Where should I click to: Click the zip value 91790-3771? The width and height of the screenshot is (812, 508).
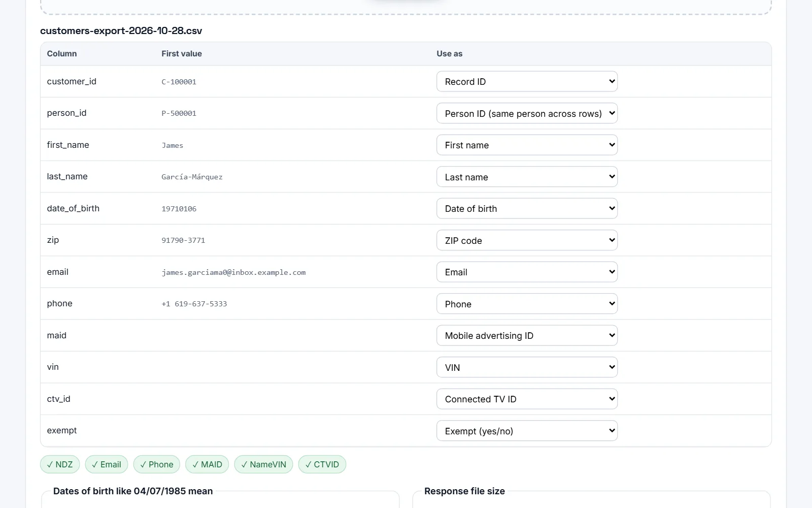tap(183, 240)
